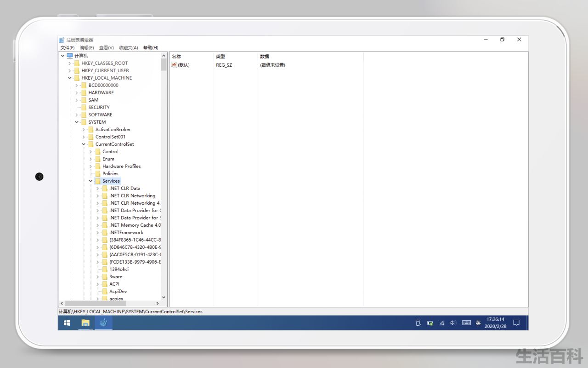The width and height of the screenshot is (588, 368).
Task: Click the battery tray icon
Action: pos(430,323)
